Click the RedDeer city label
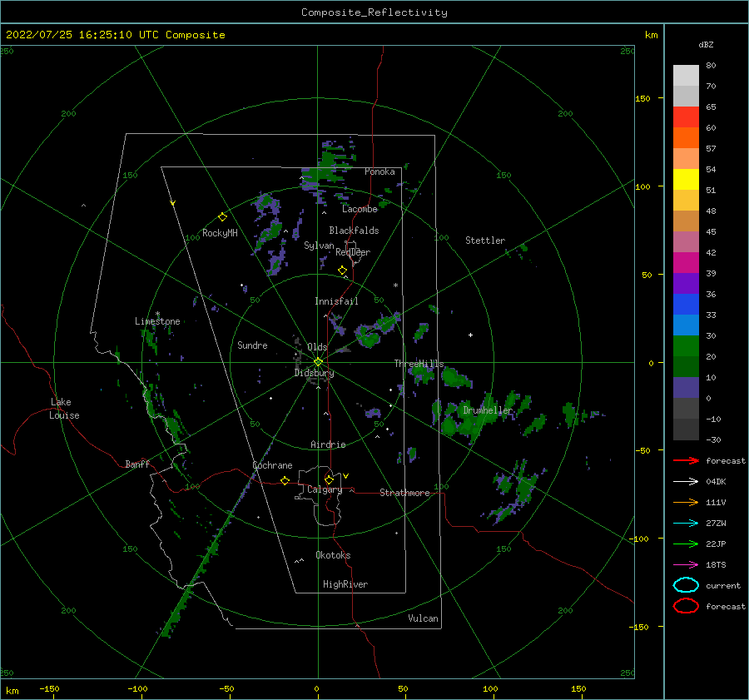The width and height of the screenshot is (749, 700). click(x=353, y=252)
